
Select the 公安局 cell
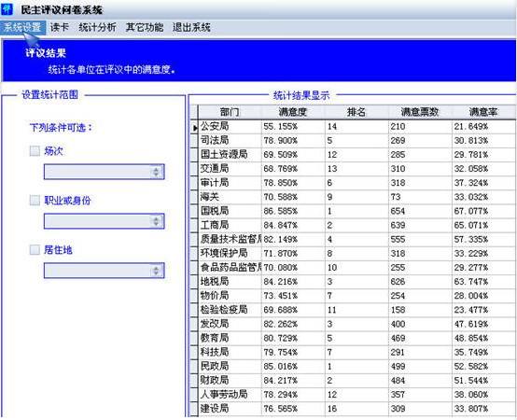tap(230, 127)
